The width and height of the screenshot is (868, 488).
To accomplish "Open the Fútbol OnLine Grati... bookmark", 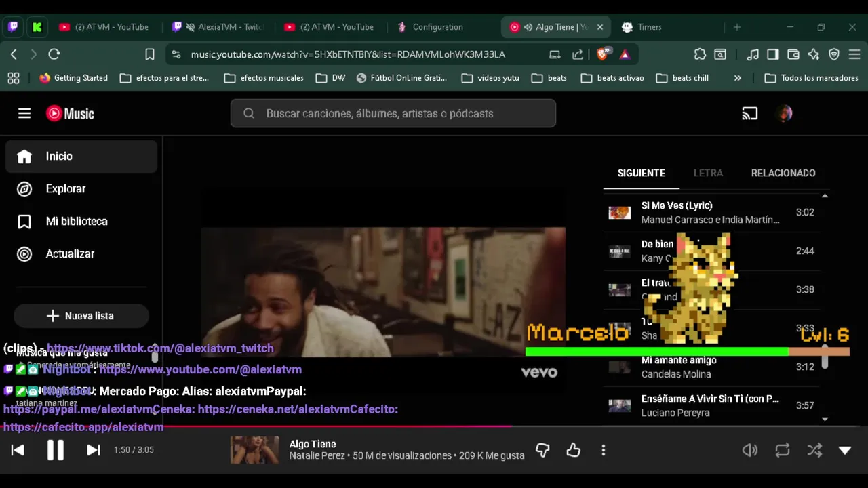I will 402,78.
